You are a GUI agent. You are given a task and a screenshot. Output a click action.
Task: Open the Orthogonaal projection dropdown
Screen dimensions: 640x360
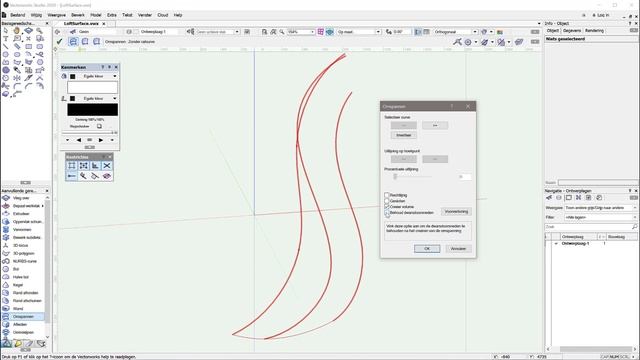coord(456,31)
